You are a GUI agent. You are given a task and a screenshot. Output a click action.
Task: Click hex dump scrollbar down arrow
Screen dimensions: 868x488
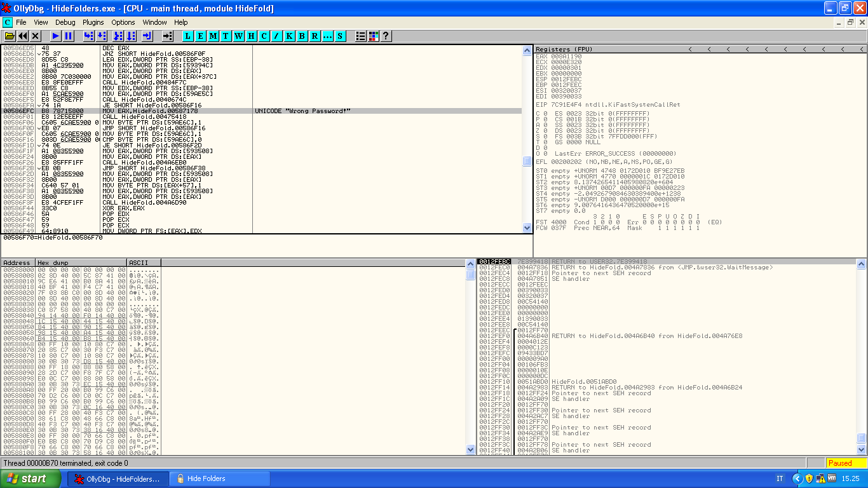pos(471,449)
